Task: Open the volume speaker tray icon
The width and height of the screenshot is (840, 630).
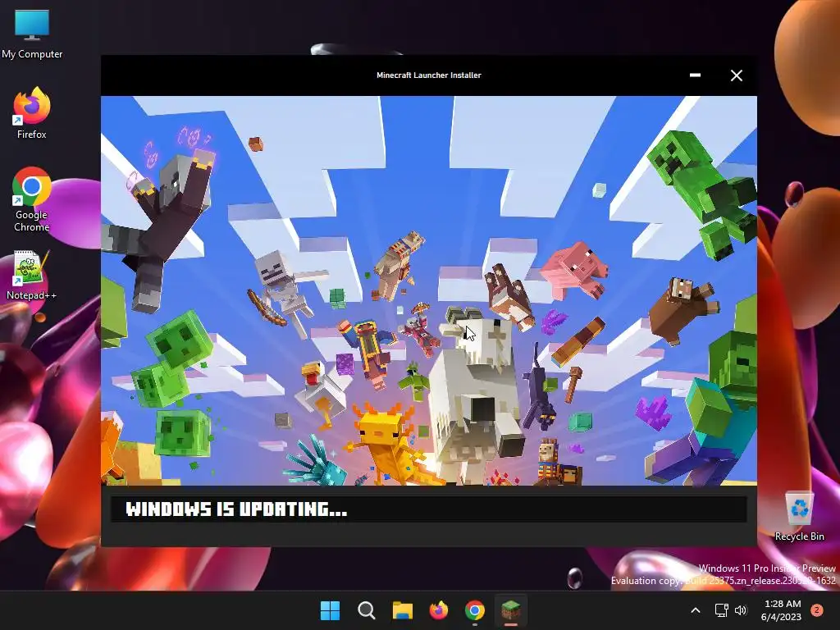Action: click(741, 610)
